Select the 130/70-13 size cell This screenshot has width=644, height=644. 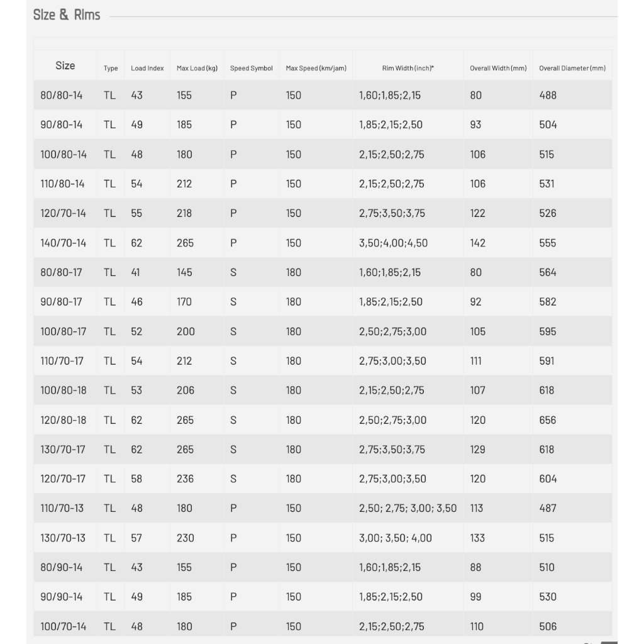(x=63, y=538)
